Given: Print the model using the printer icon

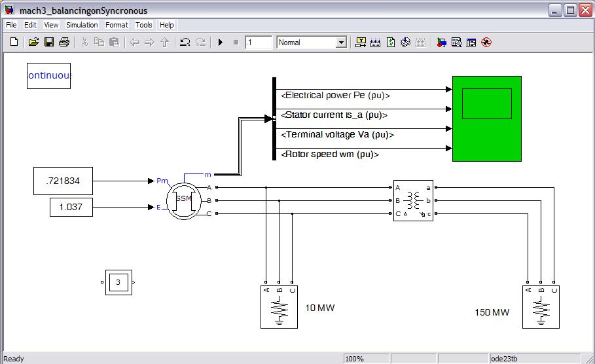Looking at the screenshot, I should click(64, 43).
